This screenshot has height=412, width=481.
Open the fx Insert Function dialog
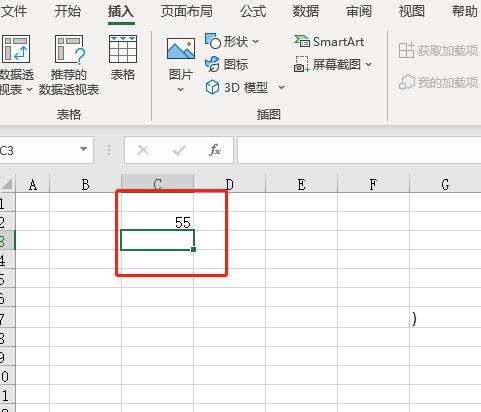[215, 150]
